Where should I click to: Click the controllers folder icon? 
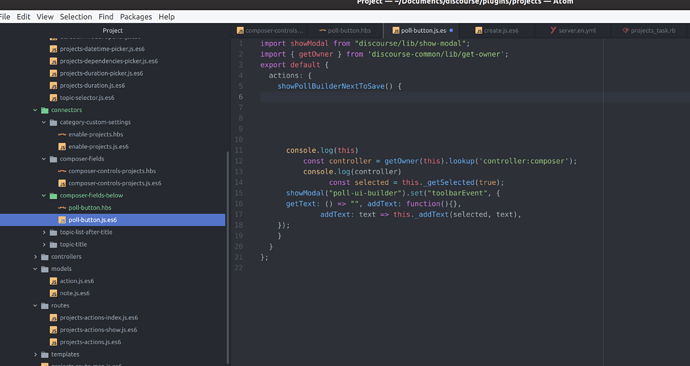pos(44,256)
